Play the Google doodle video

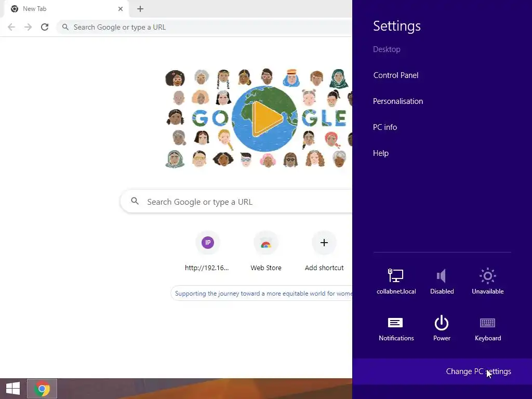pyautogui.click(x=268, y=118)
